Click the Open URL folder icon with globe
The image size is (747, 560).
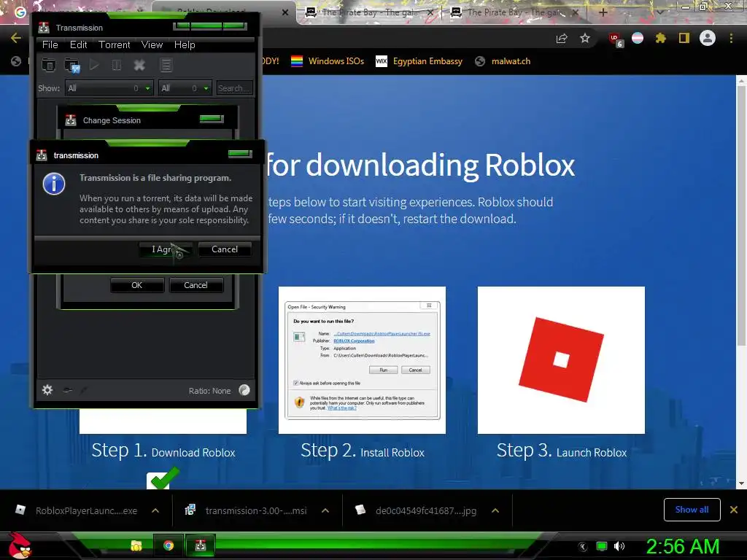coord(72,65)
